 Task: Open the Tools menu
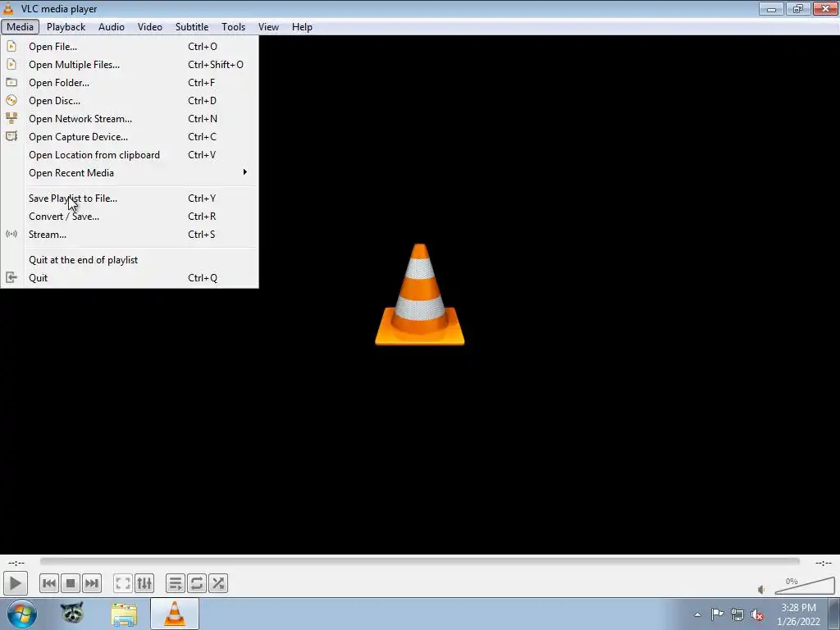click(x=234, y=27)
